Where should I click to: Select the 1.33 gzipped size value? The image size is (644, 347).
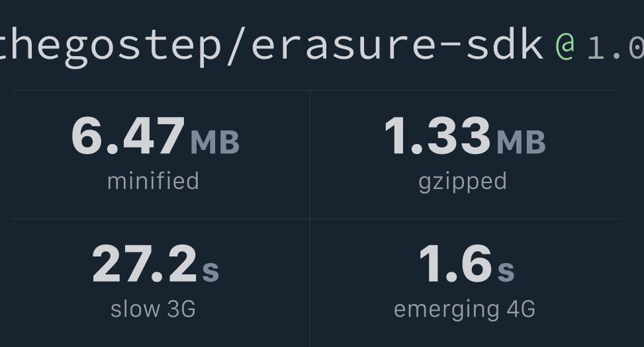[x=437, y=135]
